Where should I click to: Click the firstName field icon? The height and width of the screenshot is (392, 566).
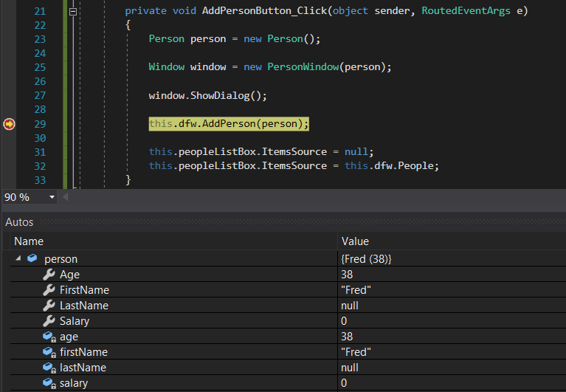pos(49,352)
